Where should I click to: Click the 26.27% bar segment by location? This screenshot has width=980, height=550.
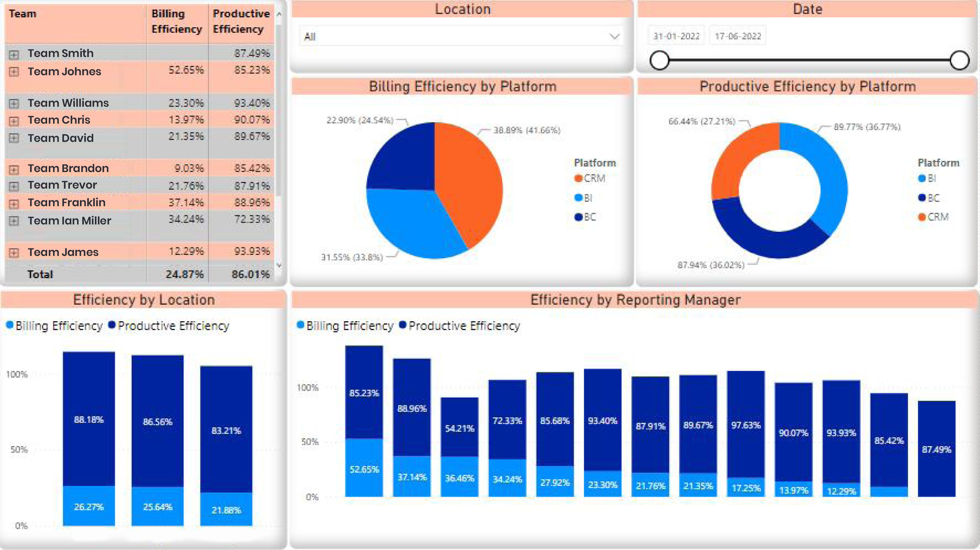click(x=89, y=506)
